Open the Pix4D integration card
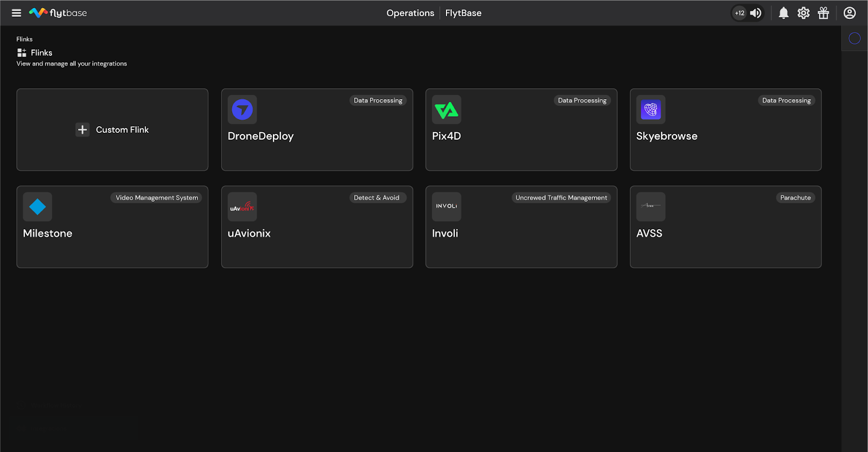The height and width of the screenshot is (452, 868). (x=521, y=130)
